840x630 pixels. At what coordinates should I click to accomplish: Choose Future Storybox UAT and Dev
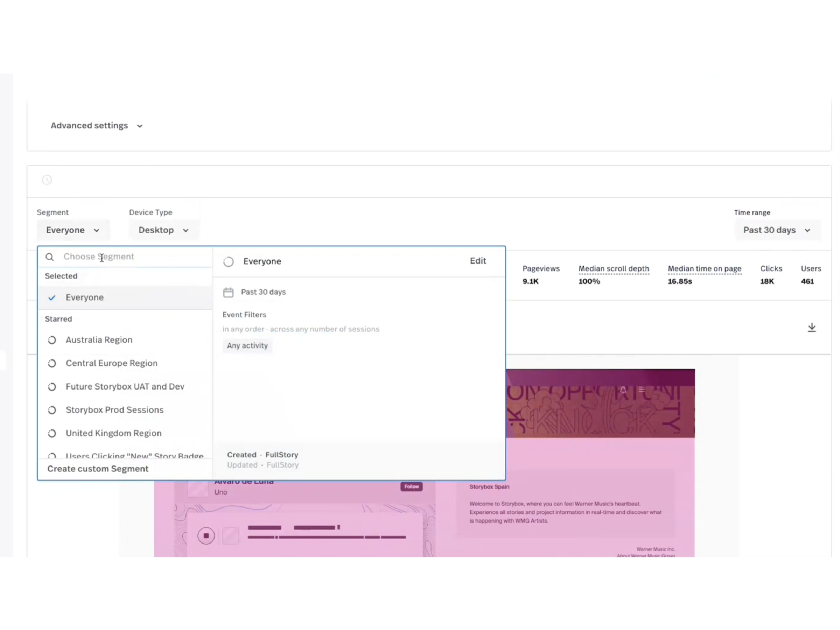(125, 387)
